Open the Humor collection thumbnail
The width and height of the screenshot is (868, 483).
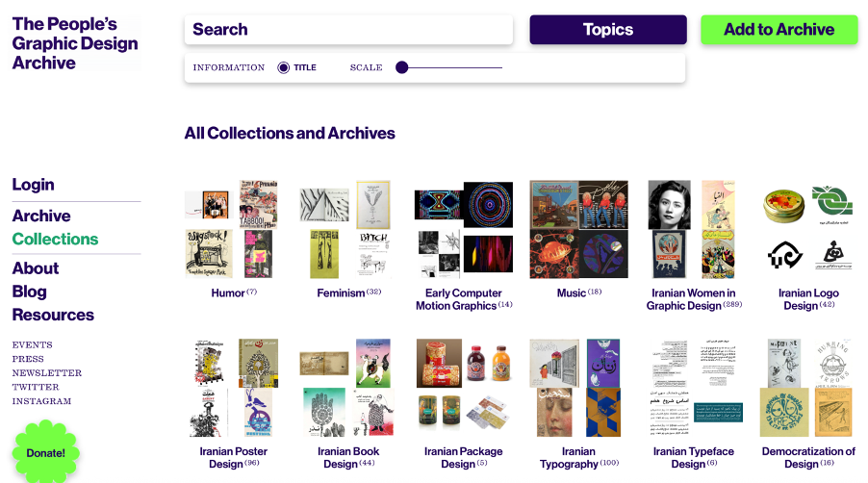point(233,229)
